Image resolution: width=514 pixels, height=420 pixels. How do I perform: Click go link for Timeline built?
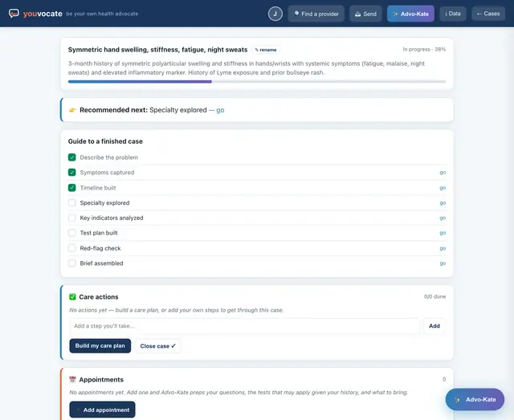[443, 188]
